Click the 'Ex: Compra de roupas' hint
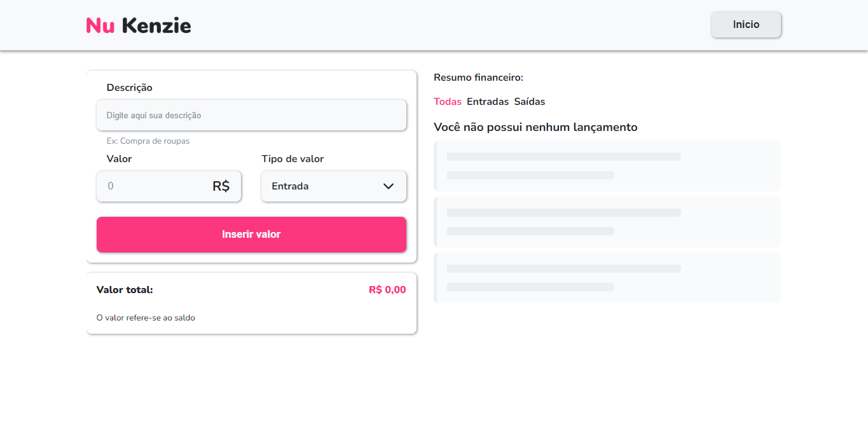868x426 pixels. [148, 141]
